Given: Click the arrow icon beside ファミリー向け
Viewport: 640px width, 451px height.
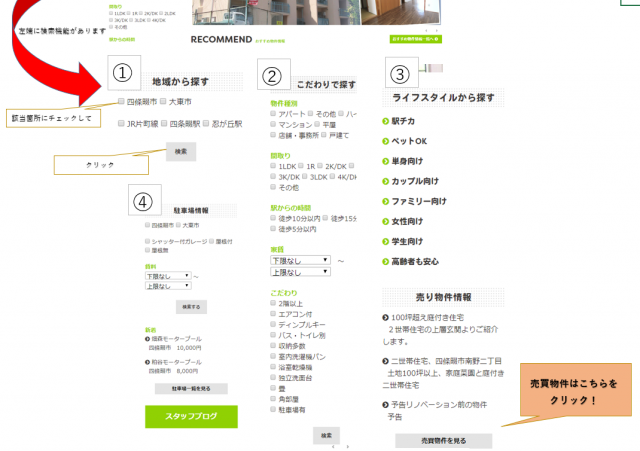Looking at the screenshot, I should pos(386,201).
